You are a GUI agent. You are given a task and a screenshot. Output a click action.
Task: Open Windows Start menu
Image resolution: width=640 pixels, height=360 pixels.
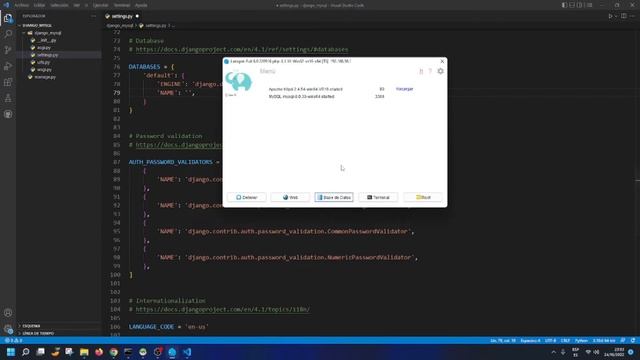(x=11, y=352)
